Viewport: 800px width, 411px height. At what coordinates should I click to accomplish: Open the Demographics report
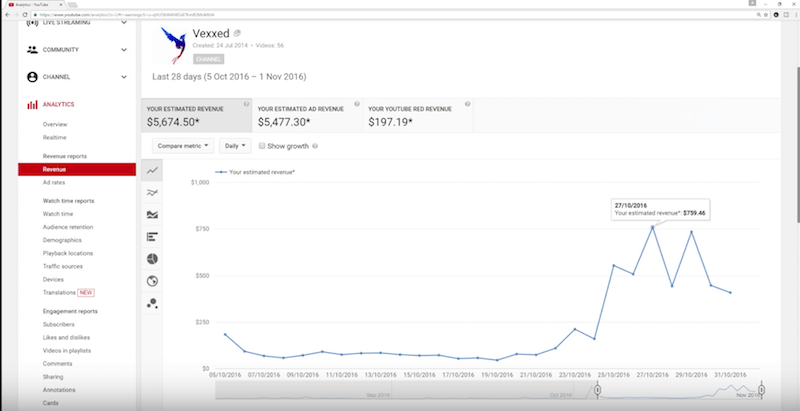62,240
